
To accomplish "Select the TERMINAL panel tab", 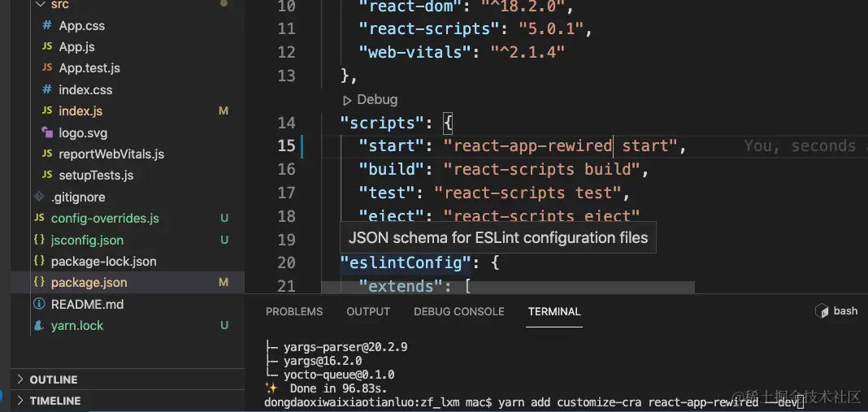I will (x=554, y=312).
